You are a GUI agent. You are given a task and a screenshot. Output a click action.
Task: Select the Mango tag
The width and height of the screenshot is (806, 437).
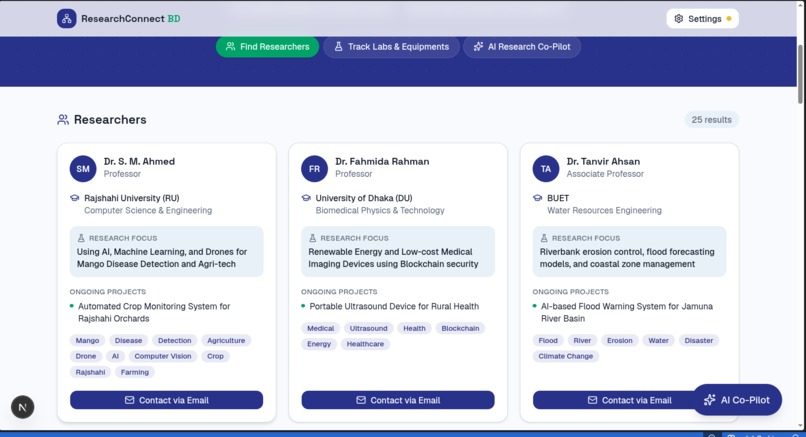click(x=87, y=340)
